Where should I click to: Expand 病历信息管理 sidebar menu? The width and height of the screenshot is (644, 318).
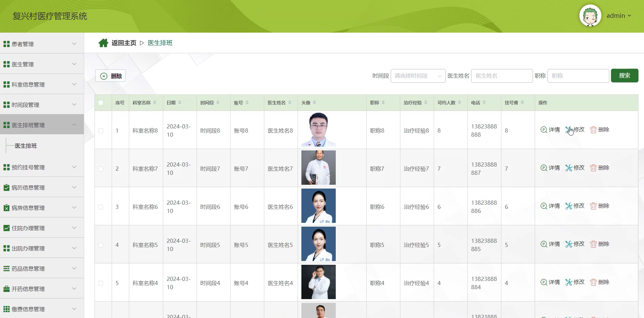click(x=42, y=187)
